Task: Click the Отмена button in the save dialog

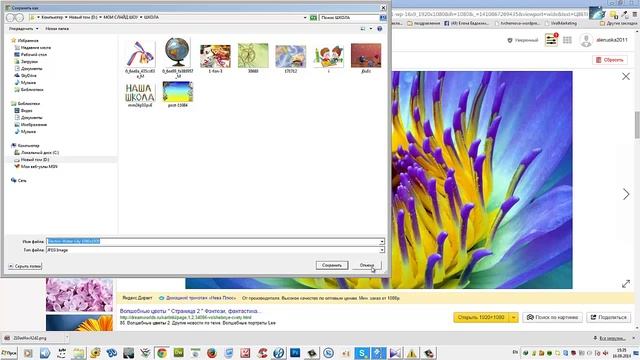Action: (x=367, y=265)
